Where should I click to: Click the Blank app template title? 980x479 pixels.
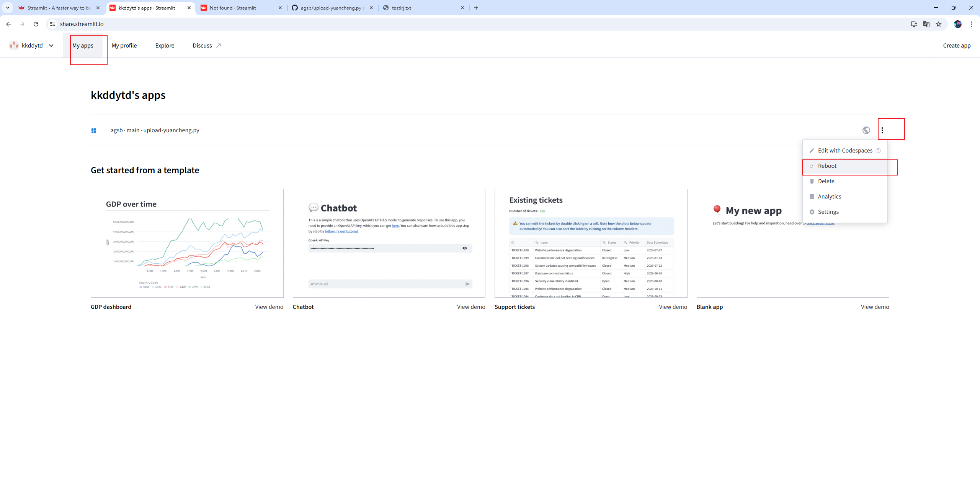710,307
